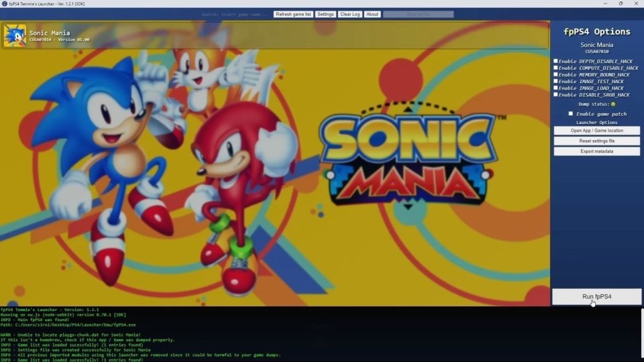Image resolution: width=644 pixels, height=362 pixels.
Task: Enable IMAGE_TEST_HACK checkbox
Action: (555, 81)
